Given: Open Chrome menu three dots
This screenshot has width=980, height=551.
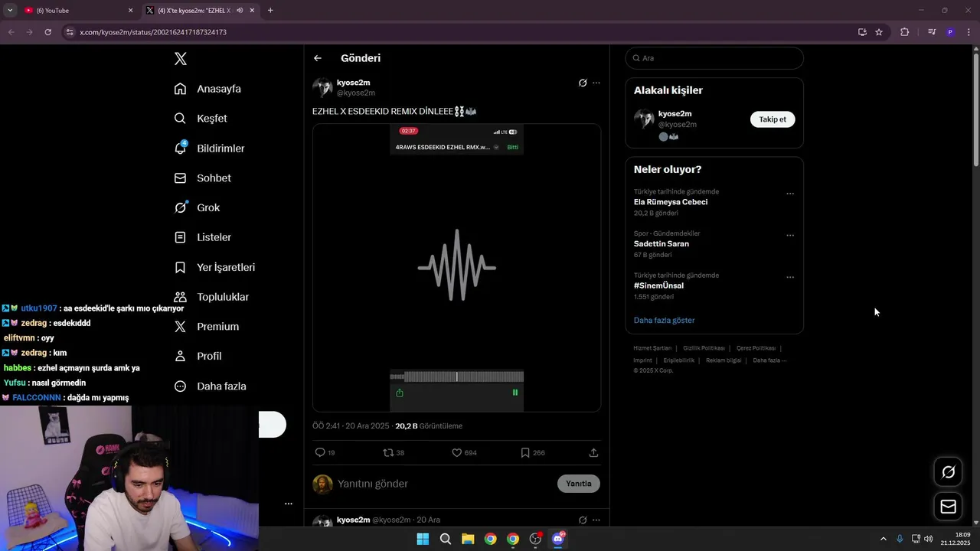Looking at the screenshot, I should (x=969, y=32).
